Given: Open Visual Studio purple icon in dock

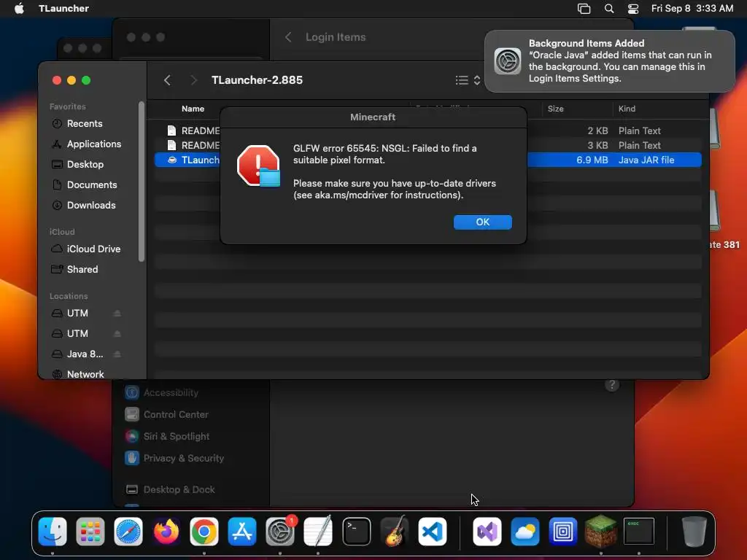Looking at the screenshot, I should coord(487,531).
